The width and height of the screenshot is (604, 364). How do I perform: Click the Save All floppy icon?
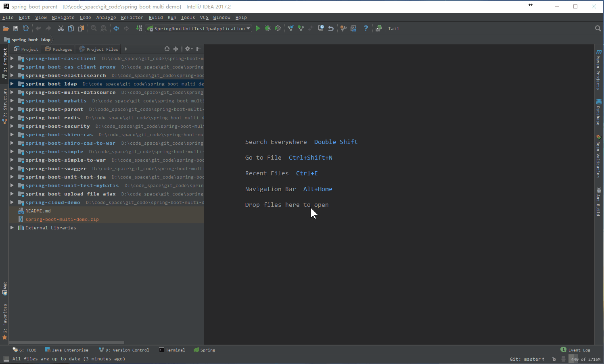coord(16,29)
